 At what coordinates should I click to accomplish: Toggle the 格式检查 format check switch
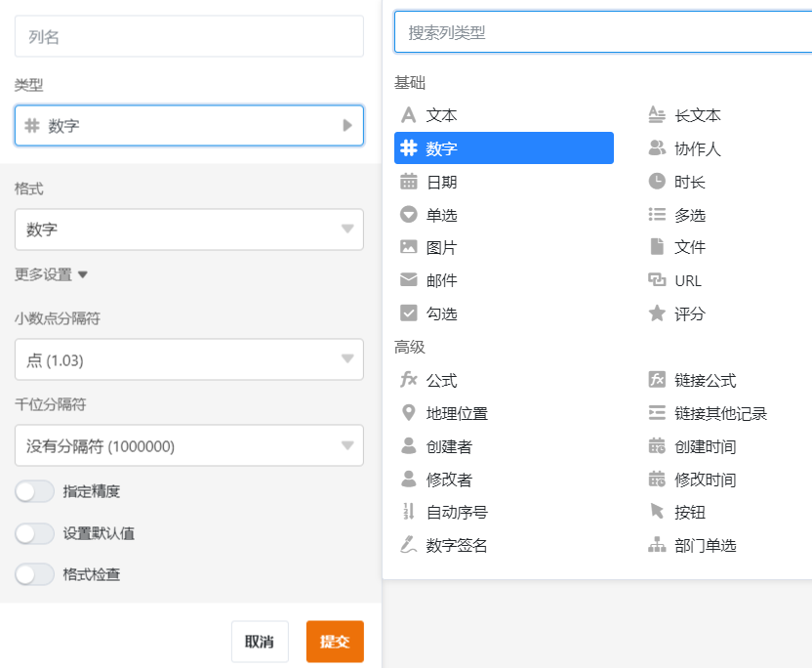35,574
